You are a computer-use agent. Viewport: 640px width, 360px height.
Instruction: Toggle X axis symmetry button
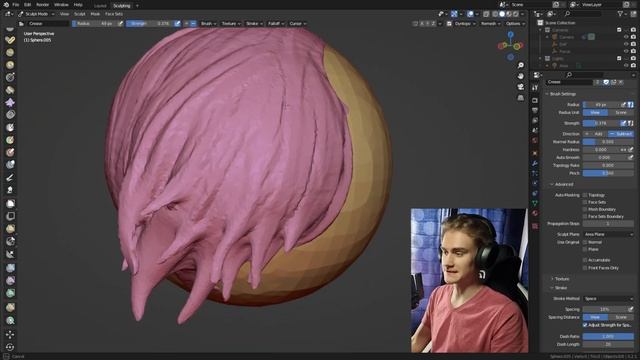(422, 24)
